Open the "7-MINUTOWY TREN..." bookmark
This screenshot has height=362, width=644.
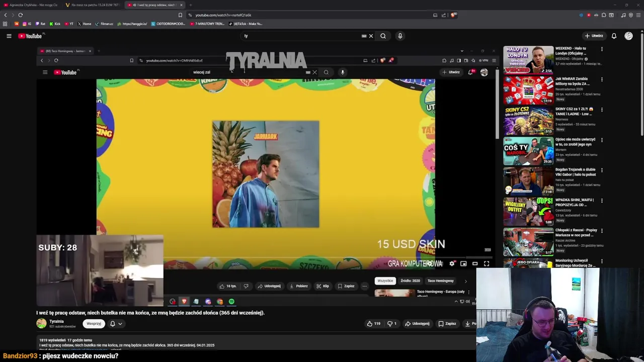[207, 24]
